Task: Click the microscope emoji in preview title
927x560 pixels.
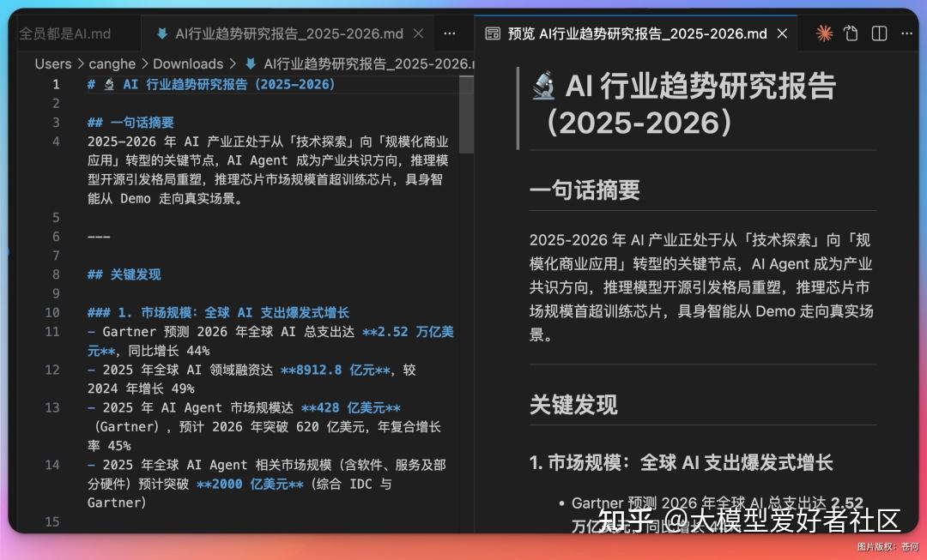Action: click(x=543, y=87)
